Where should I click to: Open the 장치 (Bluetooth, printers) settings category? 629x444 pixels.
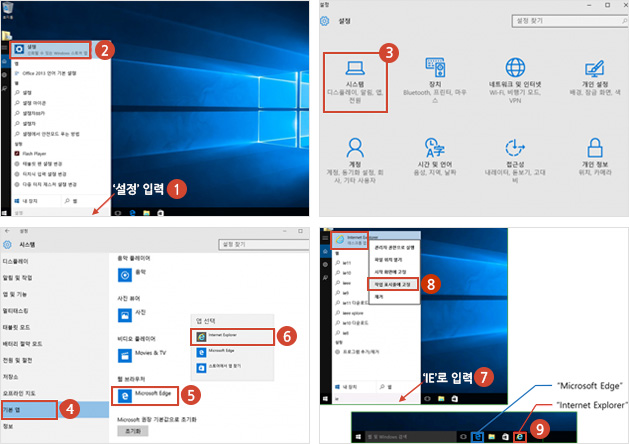pyautogui.click(x=435, y=80)
